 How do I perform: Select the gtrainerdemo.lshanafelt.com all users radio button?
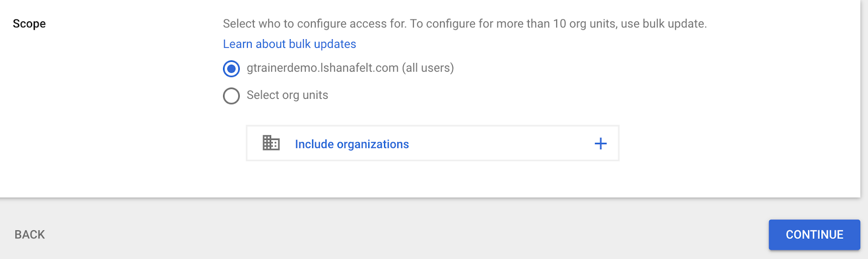pyautogui.click(x=231, y=68)
